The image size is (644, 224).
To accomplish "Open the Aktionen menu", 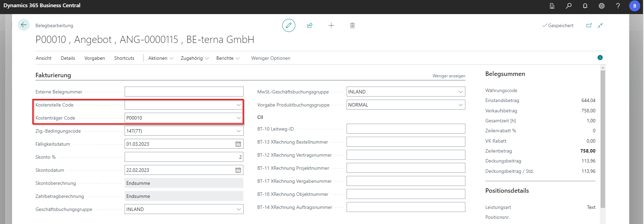I will point(160,58).
